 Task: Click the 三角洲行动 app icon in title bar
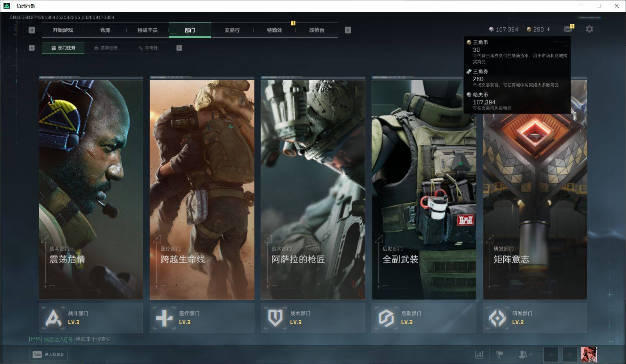6,6
